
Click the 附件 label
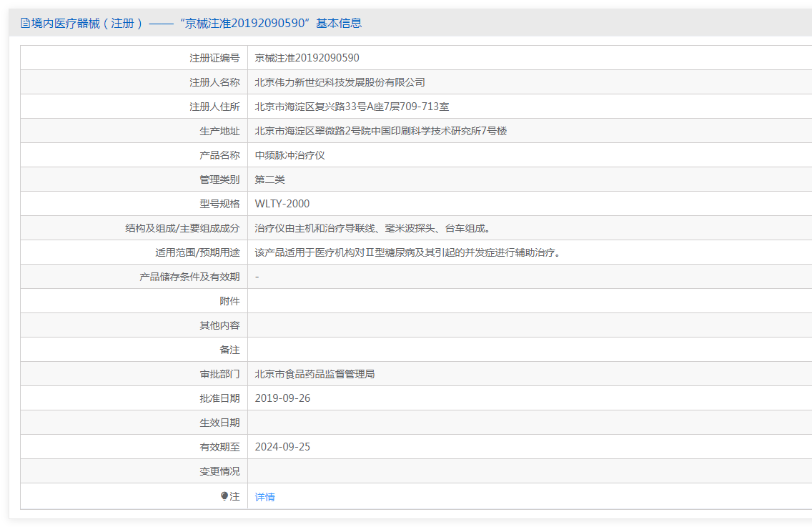pyautogui.click(x=229, y=302)
